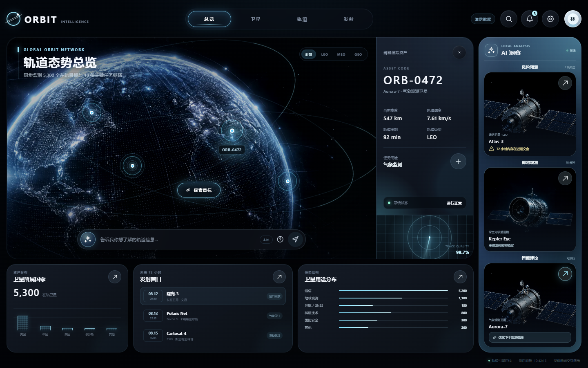Screen dimensions: 588x368
Task: Close the 当前追踪资产 panel
Action: click(459, 52)
